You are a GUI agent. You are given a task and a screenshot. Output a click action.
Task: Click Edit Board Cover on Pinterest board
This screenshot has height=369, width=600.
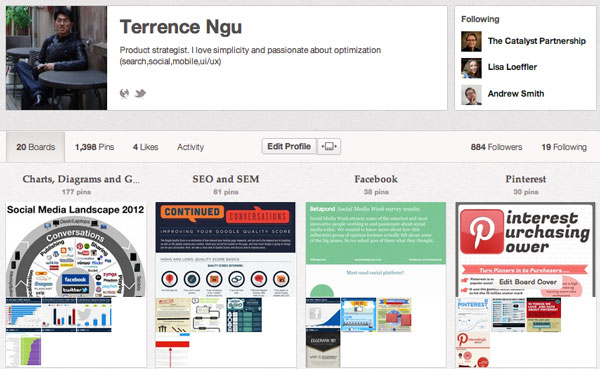pyautogui.click(x=528, y=282)
